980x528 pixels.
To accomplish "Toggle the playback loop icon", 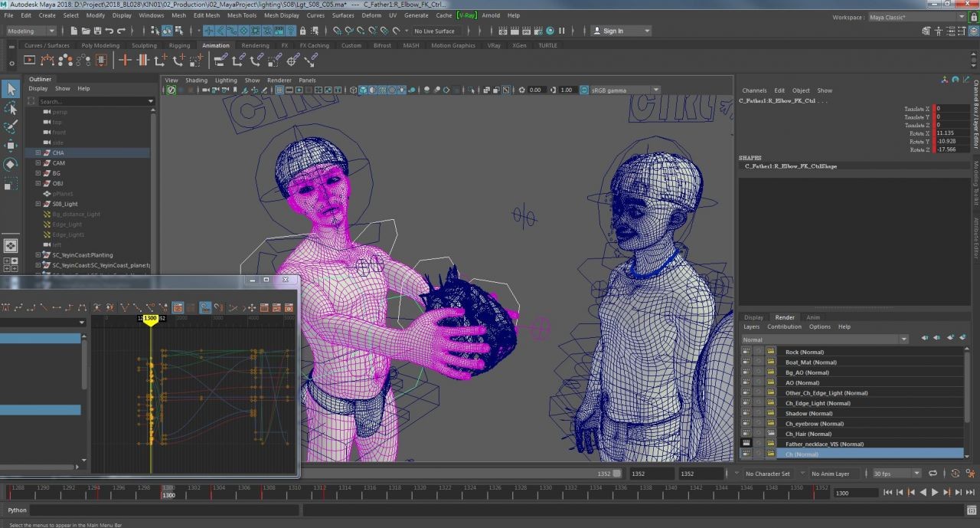I will click(x=934, y=474).
